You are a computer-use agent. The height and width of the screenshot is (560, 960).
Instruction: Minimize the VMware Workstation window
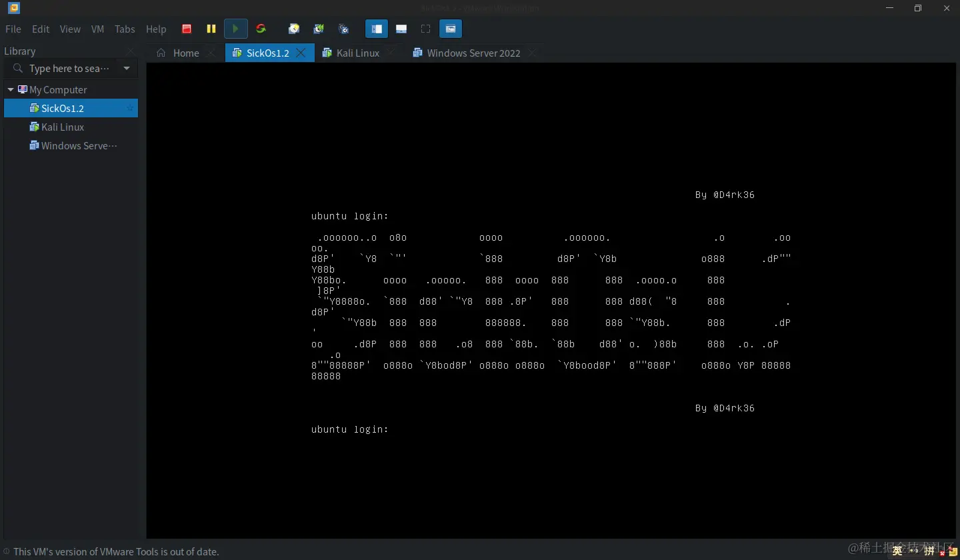[x=890, y=8]
